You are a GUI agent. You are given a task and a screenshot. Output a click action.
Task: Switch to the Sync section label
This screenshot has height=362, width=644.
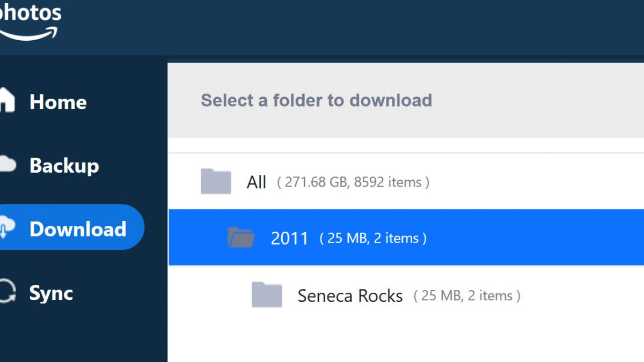pyautogui.click(x=51, y=293)
